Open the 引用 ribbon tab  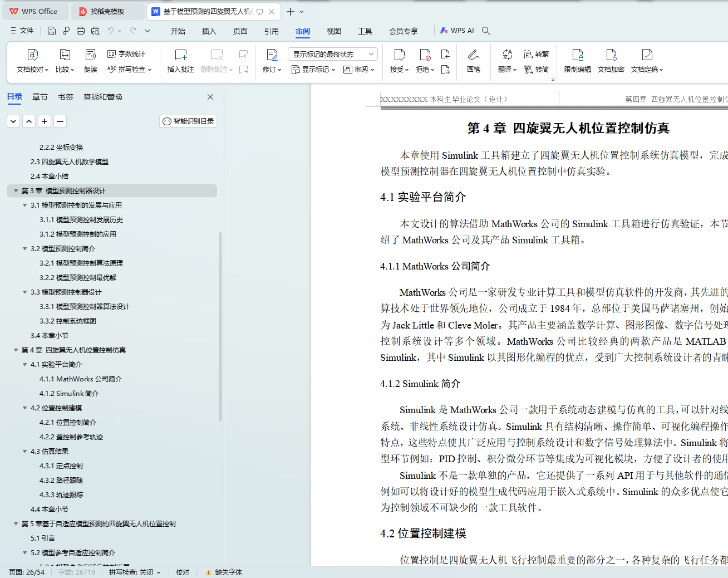pos(272,31)
